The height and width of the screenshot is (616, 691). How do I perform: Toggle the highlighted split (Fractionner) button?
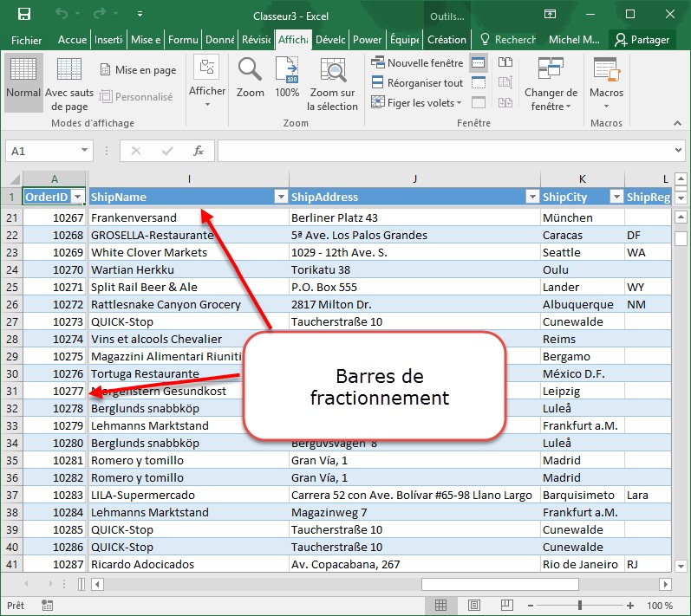pos(479,63)
